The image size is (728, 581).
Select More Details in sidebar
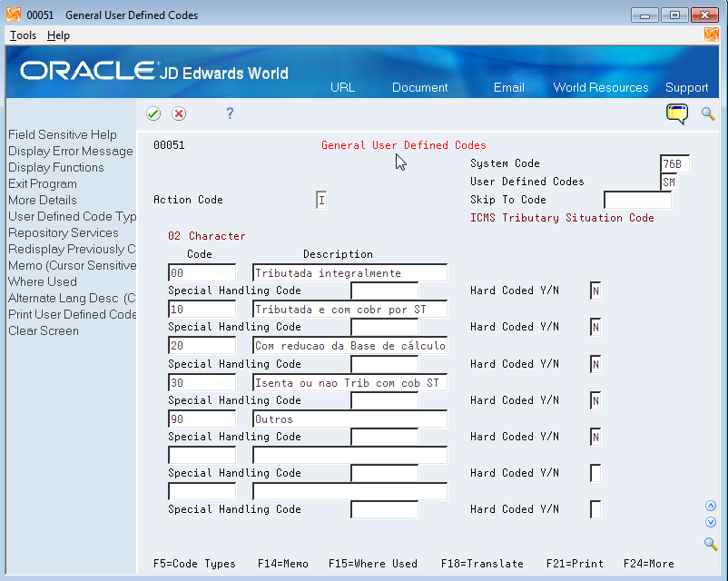pyautogui.click(x=43, y=200)
